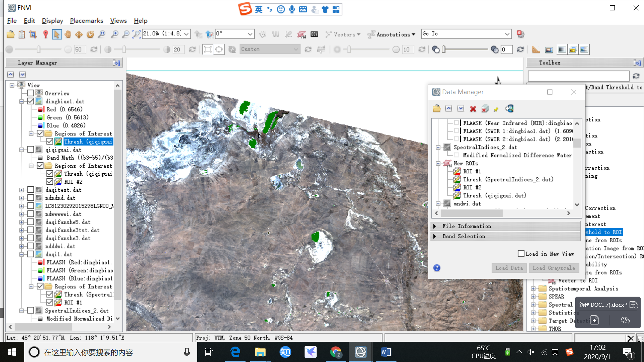
Task: Click the Load Grayscale button
Action: point(554,268)
